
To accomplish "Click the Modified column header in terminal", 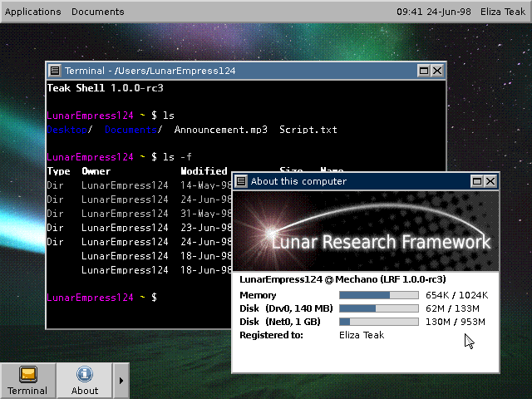I will (204, 171).
